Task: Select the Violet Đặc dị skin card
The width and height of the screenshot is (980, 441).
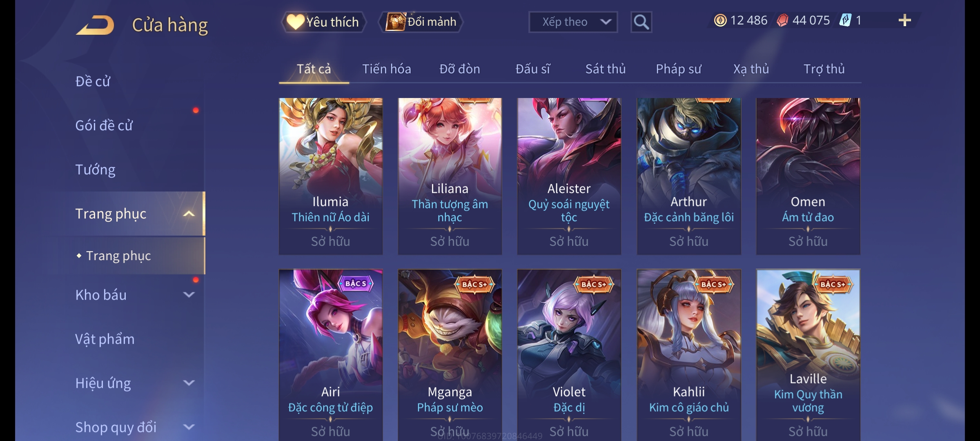Action: (x=569, y=355)
